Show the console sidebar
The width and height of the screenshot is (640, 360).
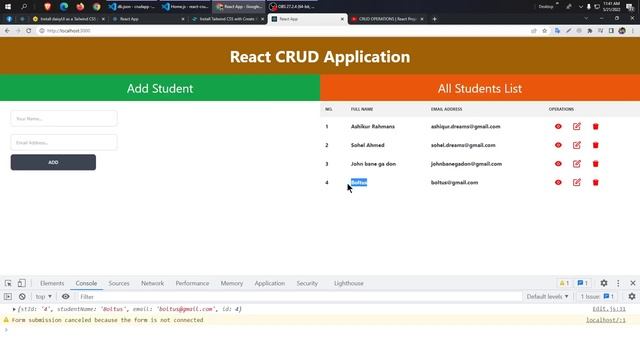(8, 297)
